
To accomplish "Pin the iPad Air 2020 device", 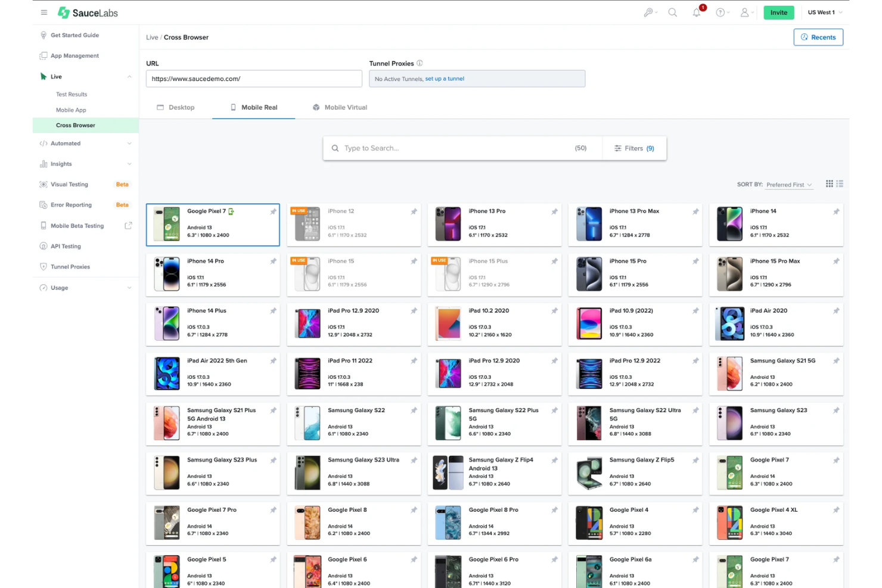I will 836,311.
